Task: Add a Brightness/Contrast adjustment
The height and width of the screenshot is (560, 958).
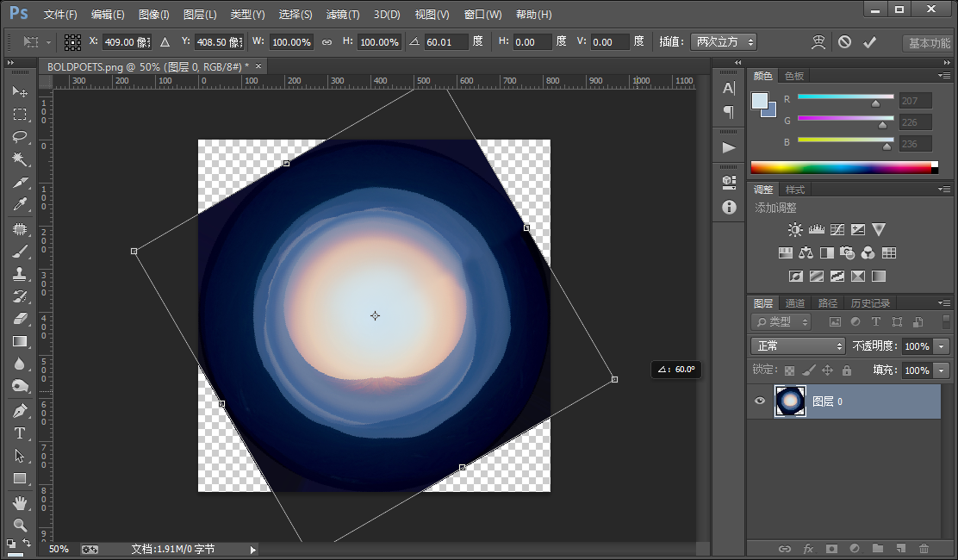Action: tap(795, 230)
